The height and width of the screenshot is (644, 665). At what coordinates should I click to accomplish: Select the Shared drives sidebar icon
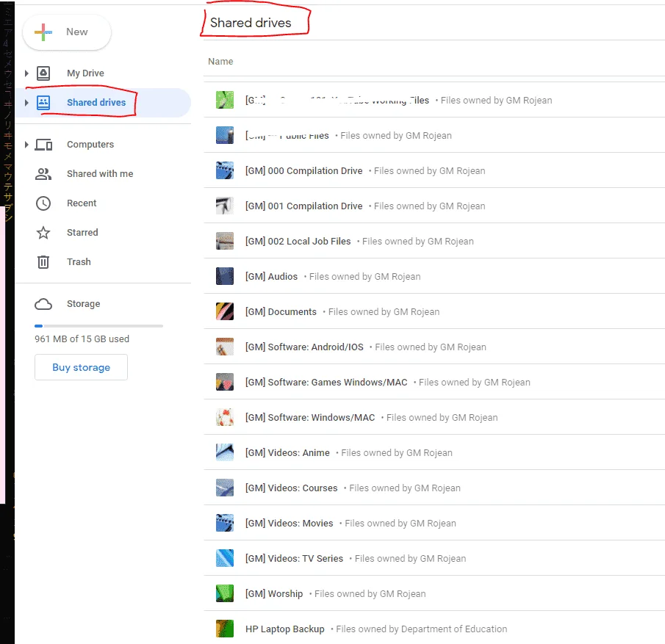click(43, 103)
